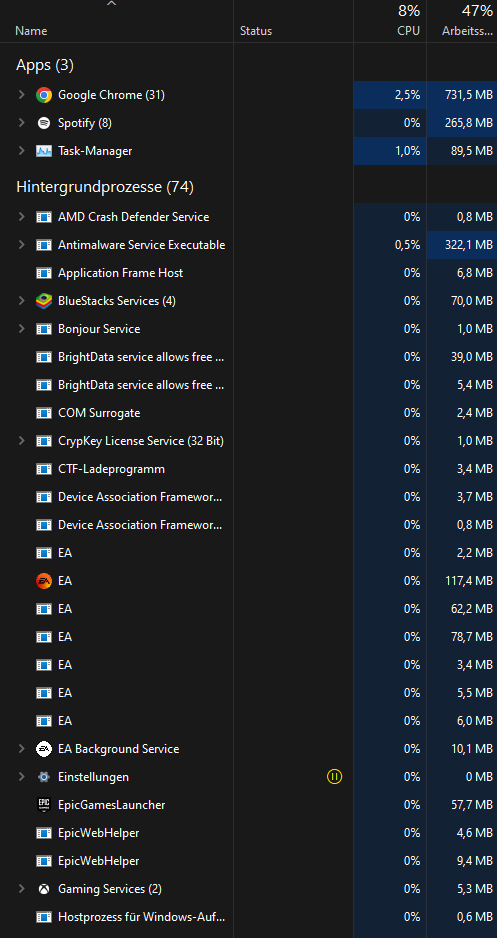Image resolution: width=497 pixels, height=938 pixels.
Task: Click the Spotify icon
Action: click(x=44, y=123)
